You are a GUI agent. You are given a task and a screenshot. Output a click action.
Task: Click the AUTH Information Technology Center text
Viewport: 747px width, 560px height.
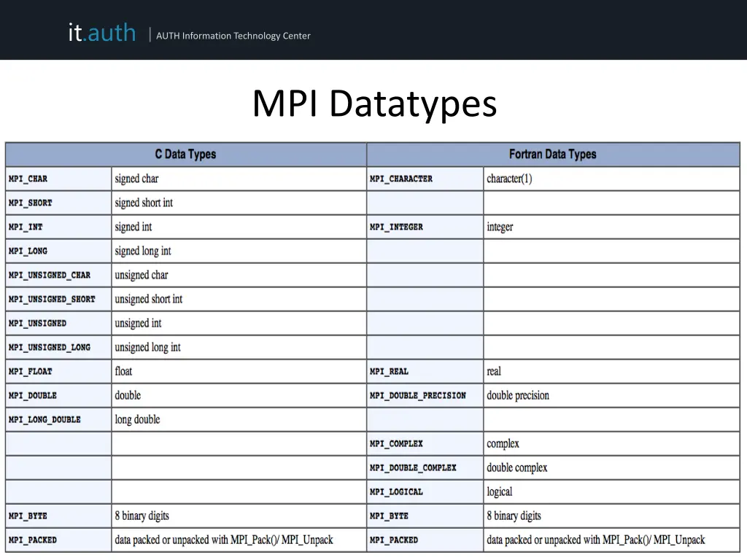(x=233, y=36)
